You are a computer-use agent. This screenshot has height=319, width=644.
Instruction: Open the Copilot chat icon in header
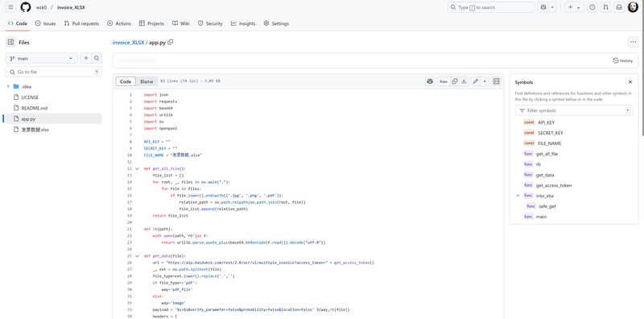(543, 7)
